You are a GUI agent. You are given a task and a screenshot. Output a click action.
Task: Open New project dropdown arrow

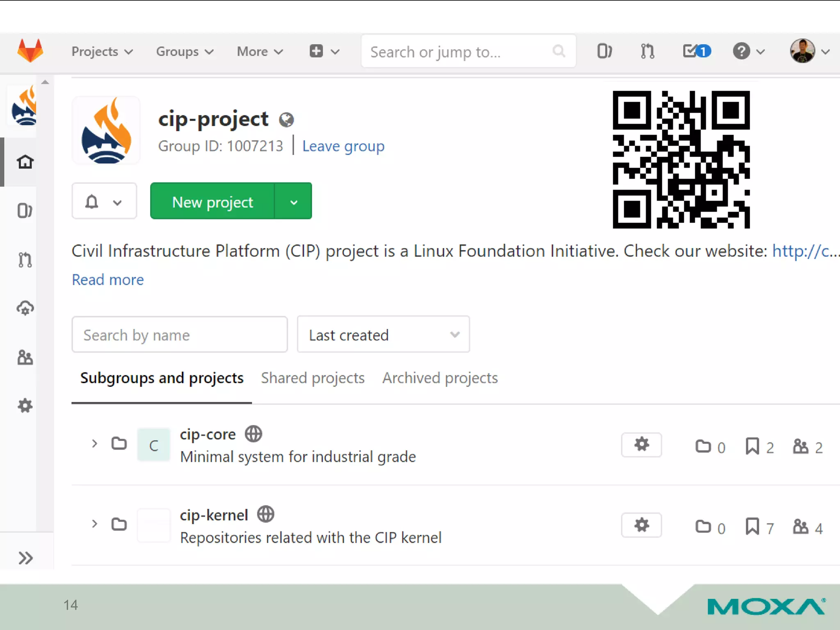click(294, 201)
